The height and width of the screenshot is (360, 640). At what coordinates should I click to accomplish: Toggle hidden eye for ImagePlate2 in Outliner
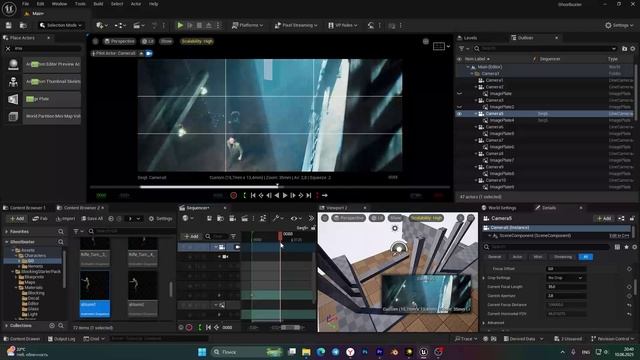(x=460, y=107)
